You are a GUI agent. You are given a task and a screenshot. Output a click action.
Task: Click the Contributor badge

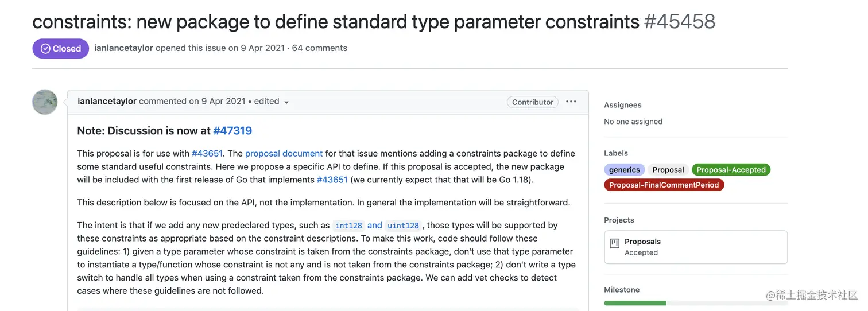tap(533, 102)
